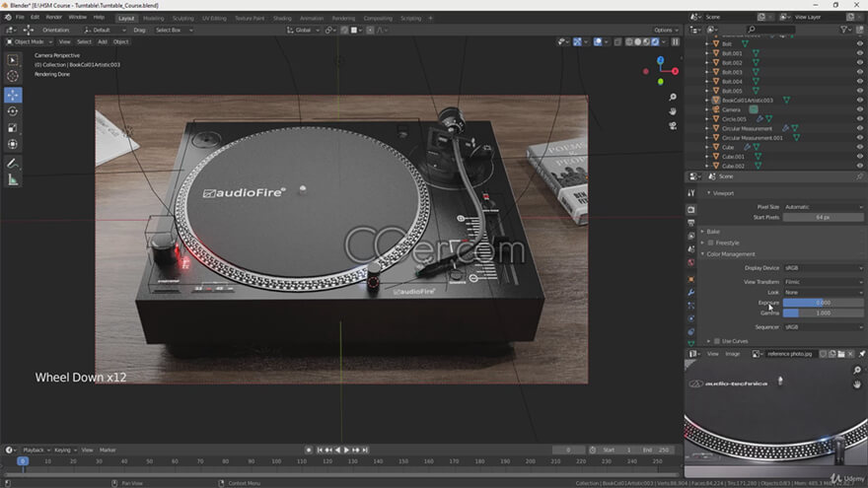Open the Object Constraints properties tab

[690, 332]
